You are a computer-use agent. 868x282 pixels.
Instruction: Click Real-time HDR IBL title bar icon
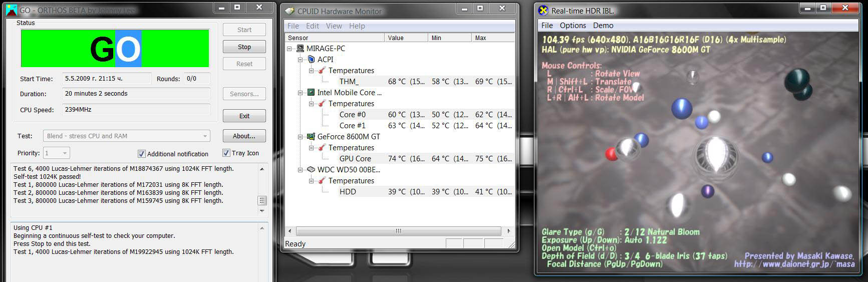pyautogui.click(x=543, y=11)
